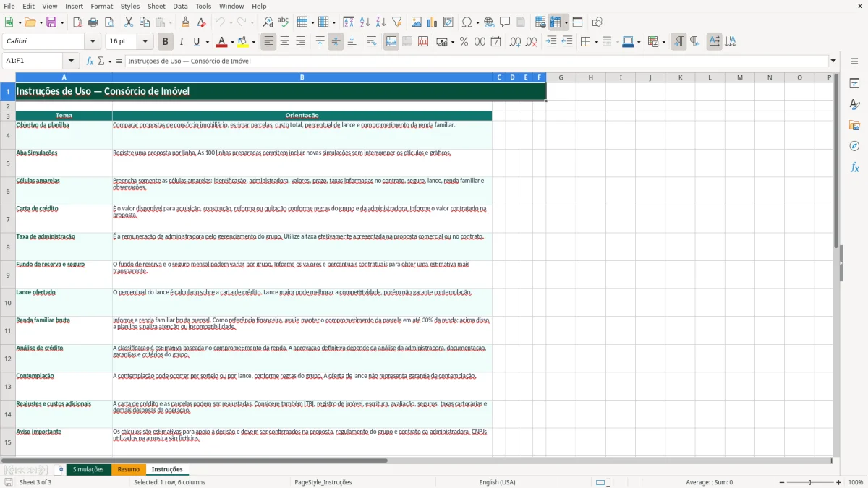868x488 pixels.
Task: Define the print area
Action: pos(540,22)
